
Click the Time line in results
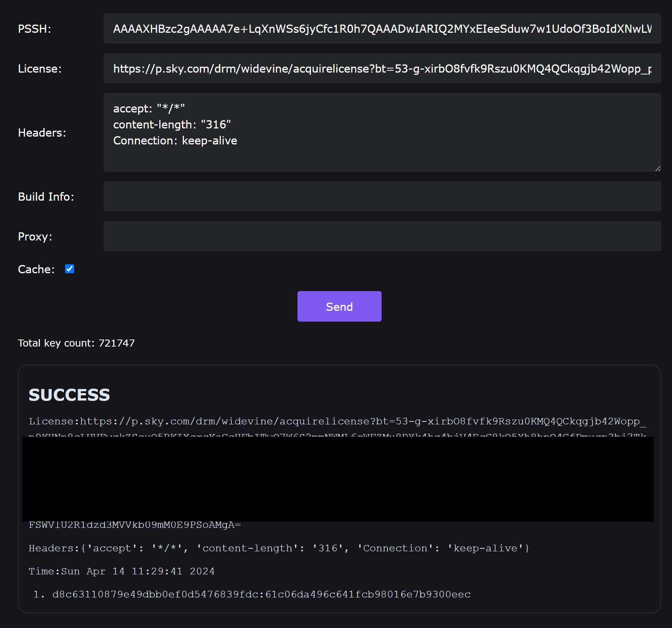121,571
